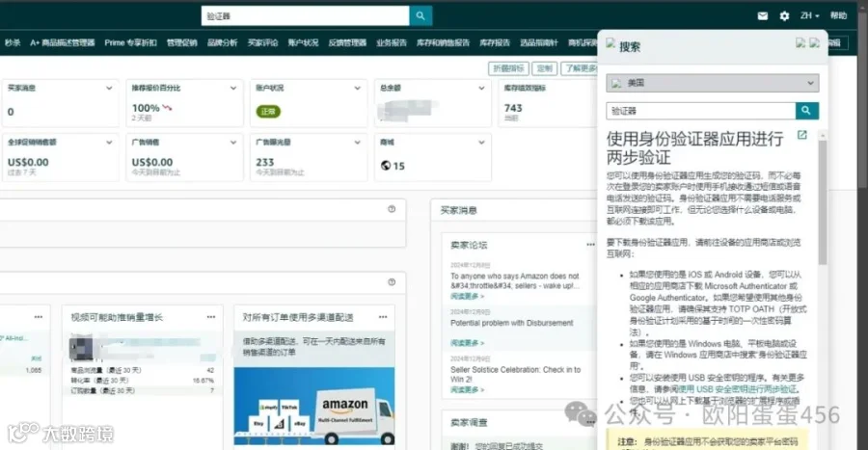Click the browser page vertical scrollbar
The width and height of the screenshot is (868, 450).
[862, 99]
